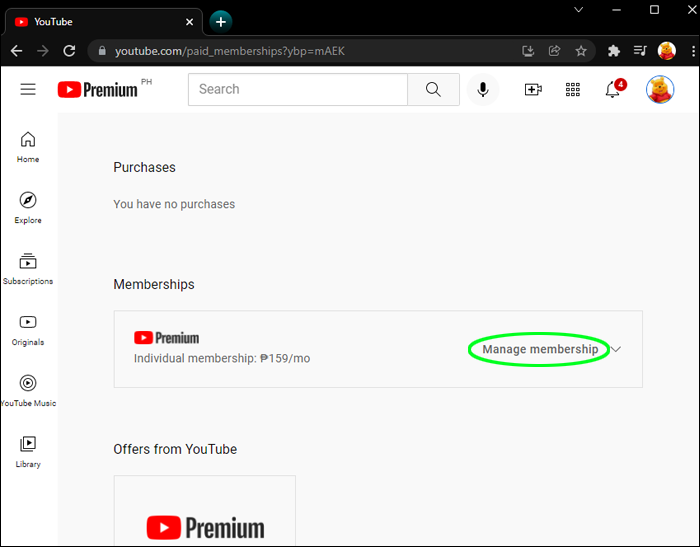Open Chrome profile avatar
The height and width of the screenshot is (547, 700).
[667, 51]
